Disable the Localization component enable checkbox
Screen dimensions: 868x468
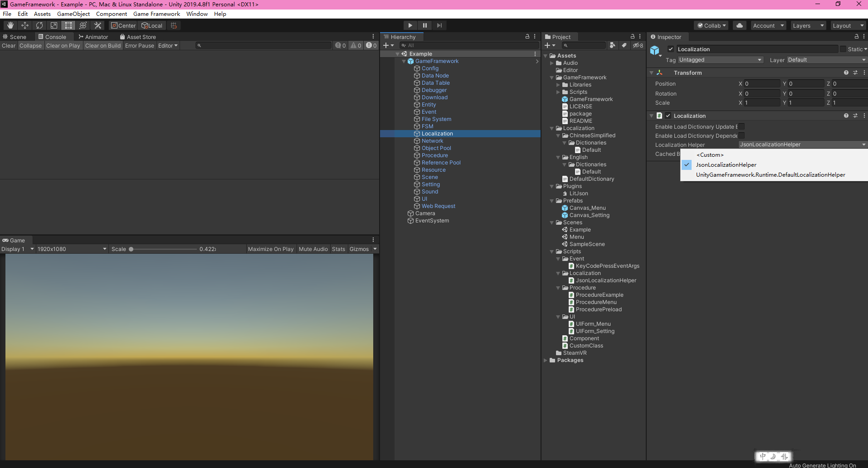668,116
